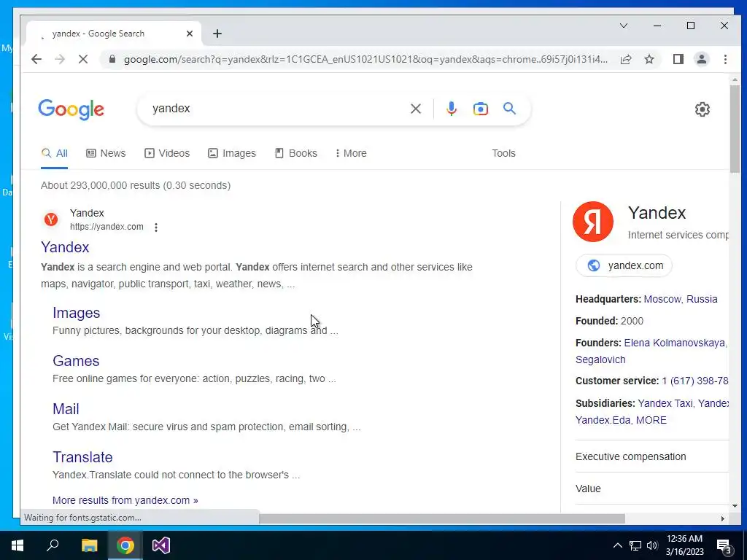Open the Tools search filter
Screen dimensions: 747x560
pos(503,153)
